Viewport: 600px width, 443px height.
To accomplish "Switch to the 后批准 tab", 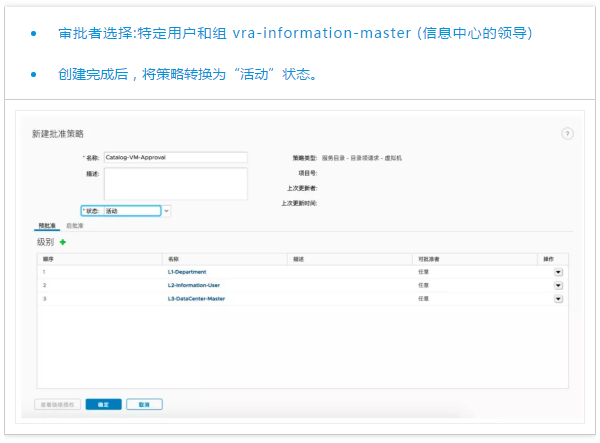I will [x=75, y=227].
